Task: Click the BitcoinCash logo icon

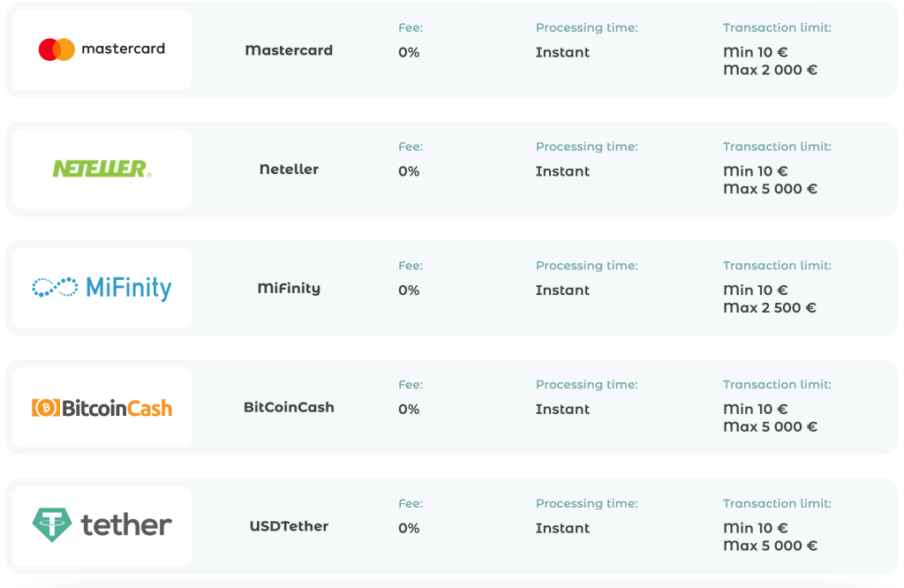Action: (x=102, y=407)
